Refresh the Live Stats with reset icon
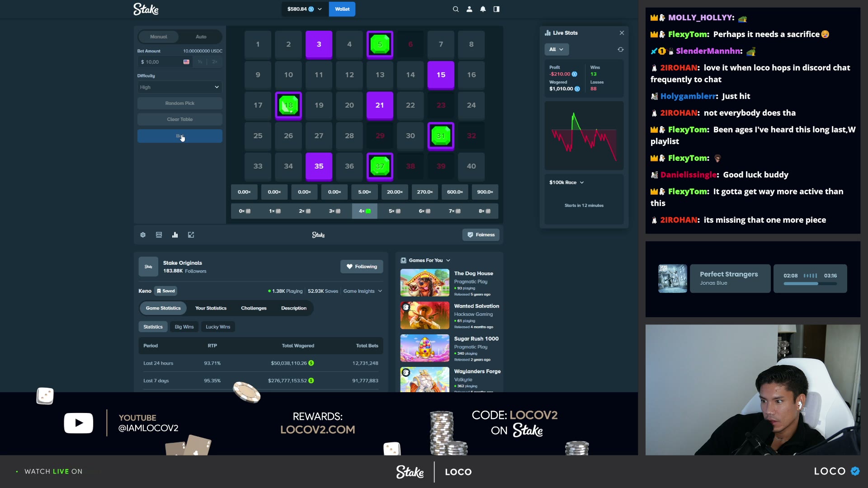The width and height of the screenshot is (868, 488). click(x=621, y=50)
